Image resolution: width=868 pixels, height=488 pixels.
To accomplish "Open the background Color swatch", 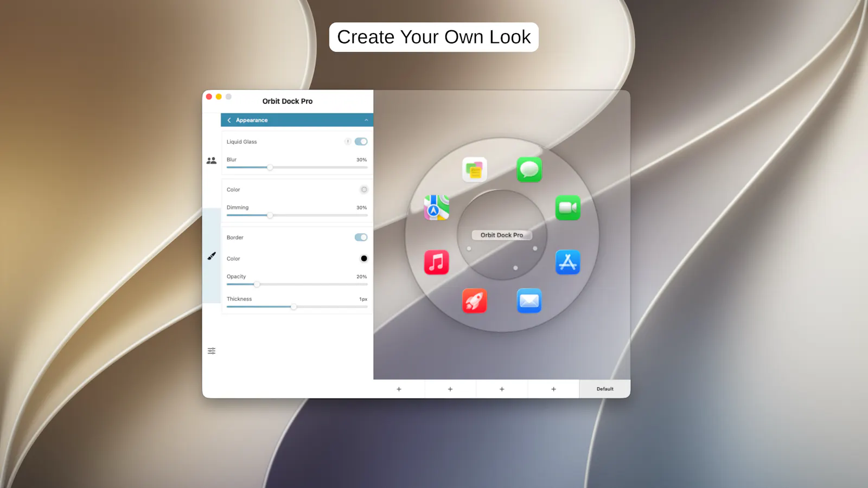I will point(364,190).
